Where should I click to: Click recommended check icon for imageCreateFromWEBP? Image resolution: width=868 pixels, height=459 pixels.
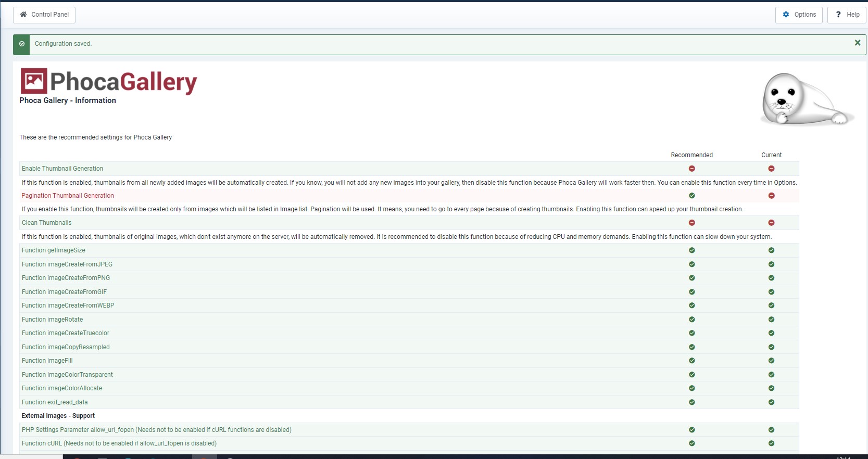tap(692, 305)
